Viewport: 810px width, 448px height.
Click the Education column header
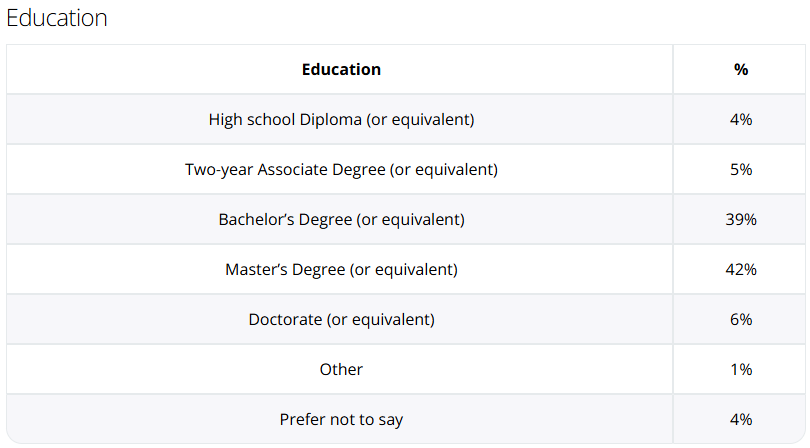point(341,70)
